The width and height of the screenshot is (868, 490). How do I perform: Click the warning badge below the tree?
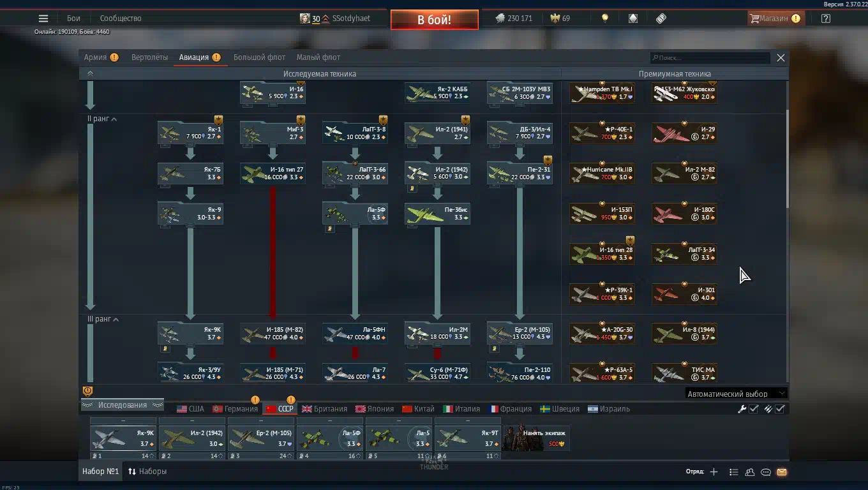pos(88,391)
